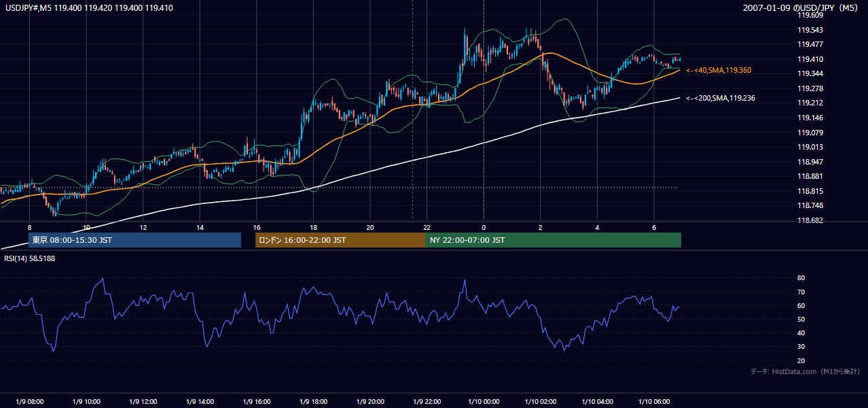Click price axis value 119.609
The image size is (868, 408).
(810, 15)
